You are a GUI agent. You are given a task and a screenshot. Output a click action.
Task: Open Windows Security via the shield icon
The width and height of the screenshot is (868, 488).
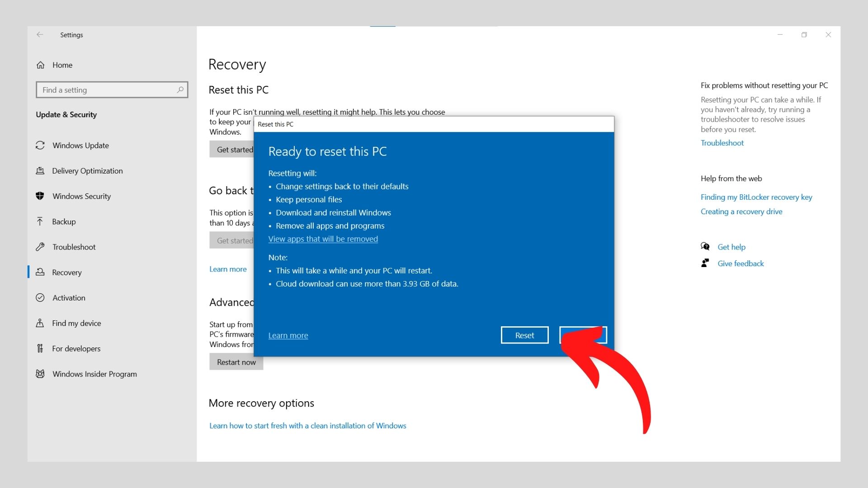[x=40, y=196]
